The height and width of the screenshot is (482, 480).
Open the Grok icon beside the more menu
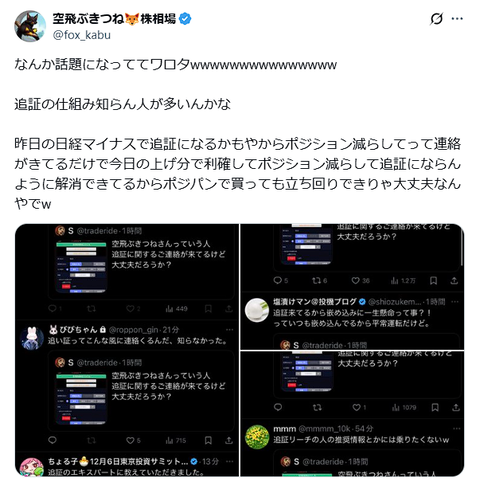[436, 19]
